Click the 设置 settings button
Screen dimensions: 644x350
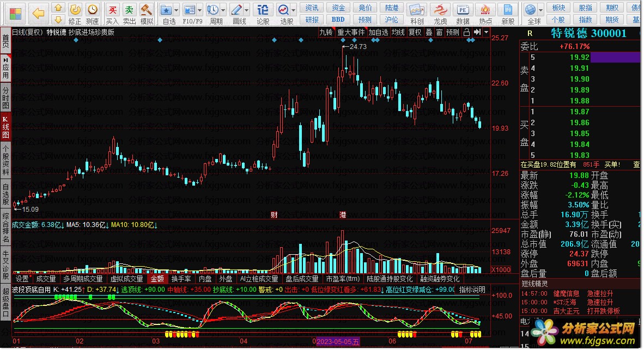(x=22, y=279)
